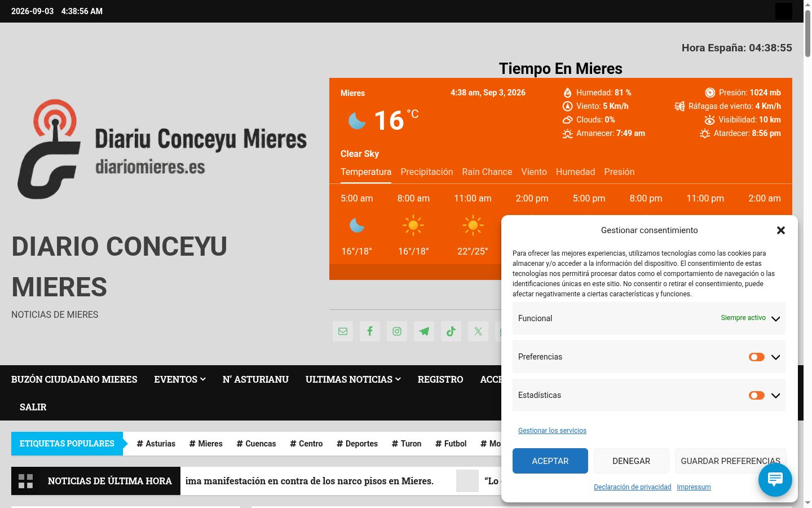This screenshot has height=508, width=812.
Task: Toggle the Estadísticas consent switch
Action: pyautogui.click(x=757, y=395)
